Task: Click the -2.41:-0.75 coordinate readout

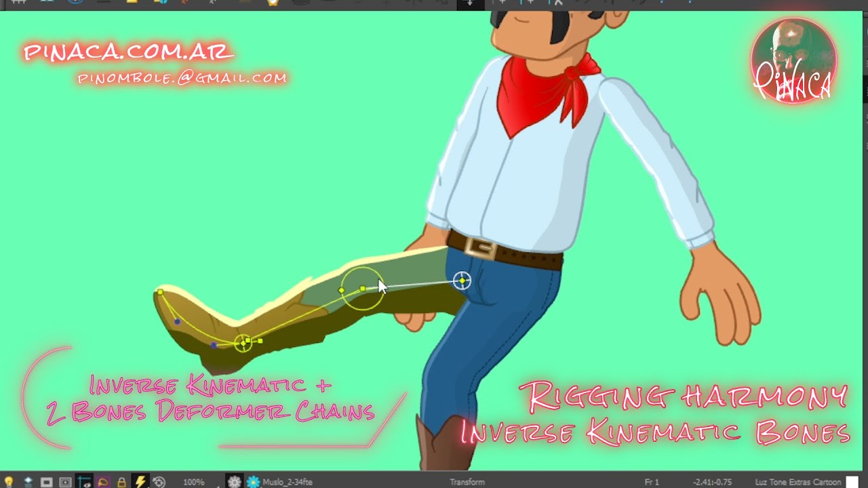Action: [x=712, y=482]
